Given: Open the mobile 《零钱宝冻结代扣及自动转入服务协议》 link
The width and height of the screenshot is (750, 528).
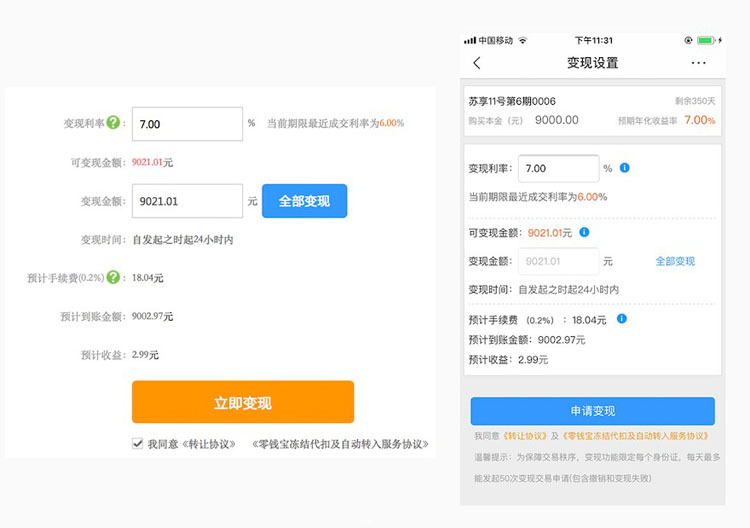Looking at the screenshot, I should 634,436.
